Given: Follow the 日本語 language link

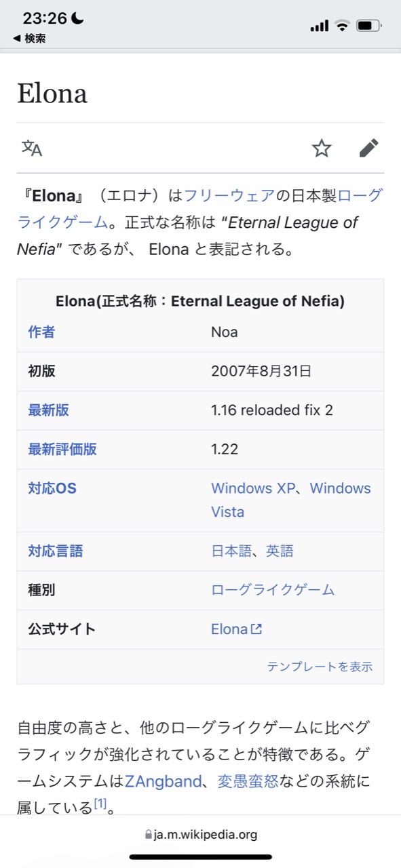Looking at the screenshot, I should pyautogui.click(x=231, y=551).
